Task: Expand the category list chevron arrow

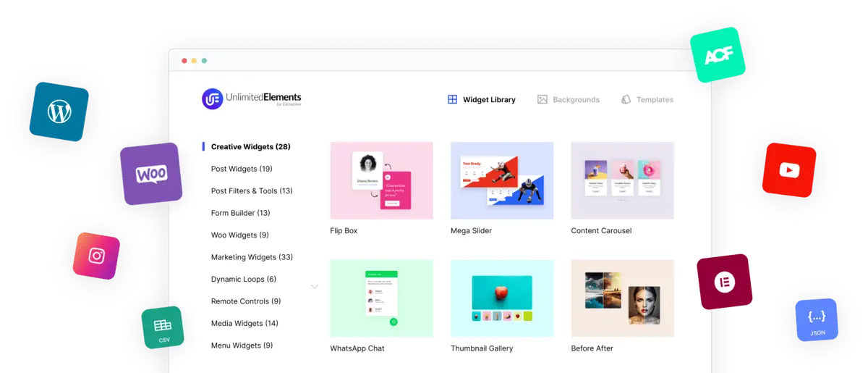Action: 315,286
